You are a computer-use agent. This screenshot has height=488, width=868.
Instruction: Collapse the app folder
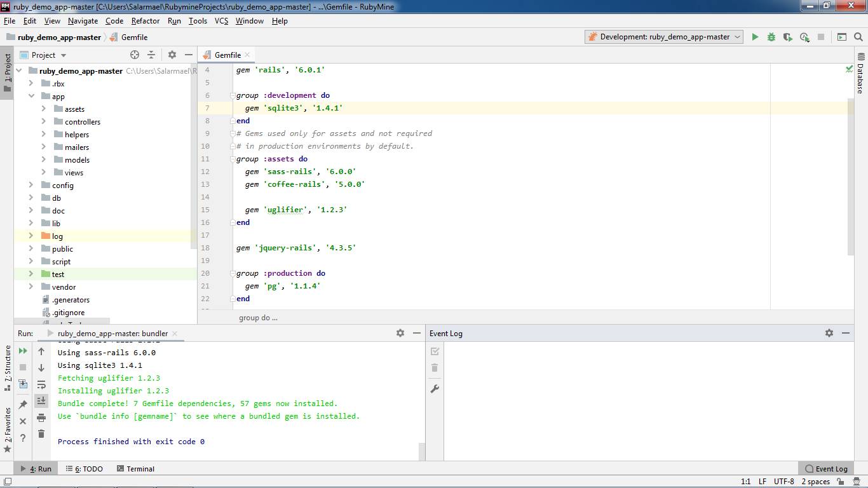pos(31,97)
